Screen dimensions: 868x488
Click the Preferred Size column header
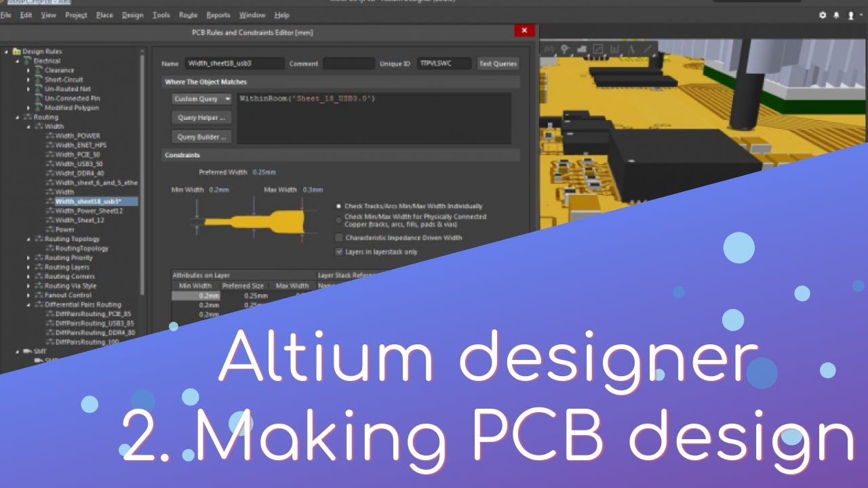pyautogui.click(x=243, y=286)
